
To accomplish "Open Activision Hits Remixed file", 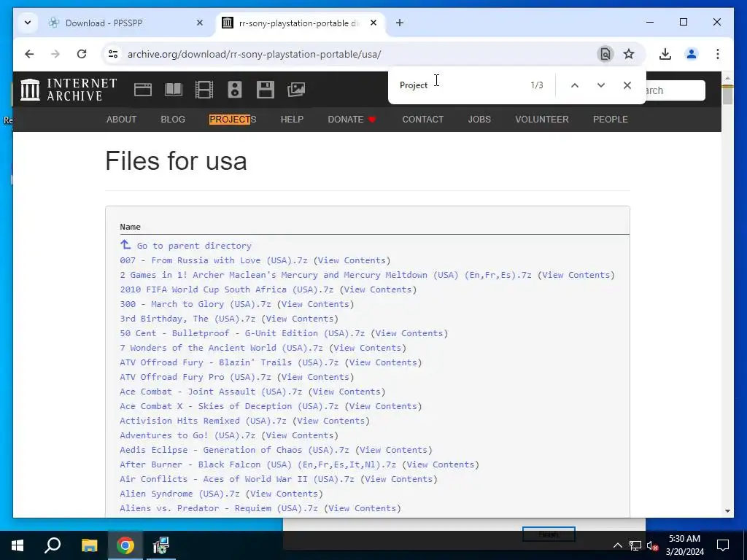I will (203, 421).
